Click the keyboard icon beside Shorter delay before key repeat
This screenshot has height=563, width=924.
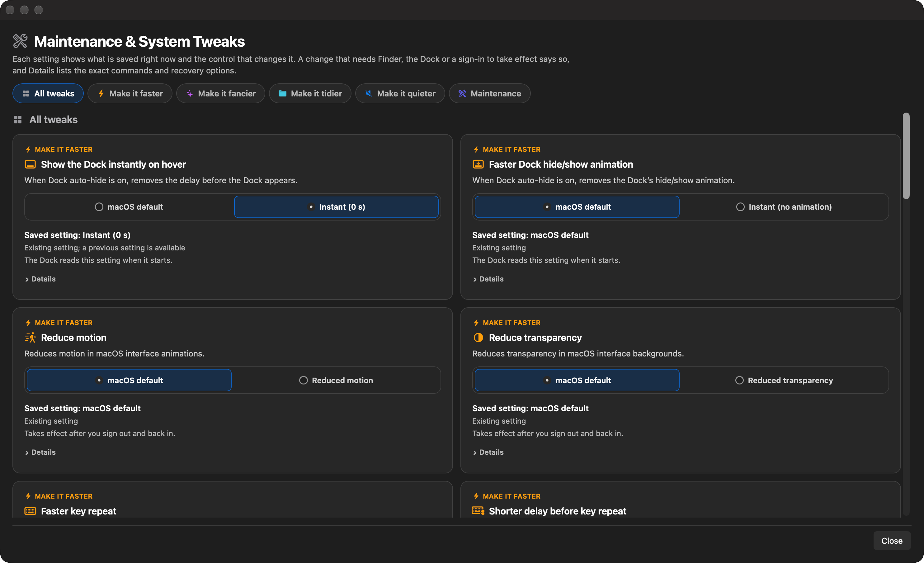pyautogui.click(x=478, y=510)
